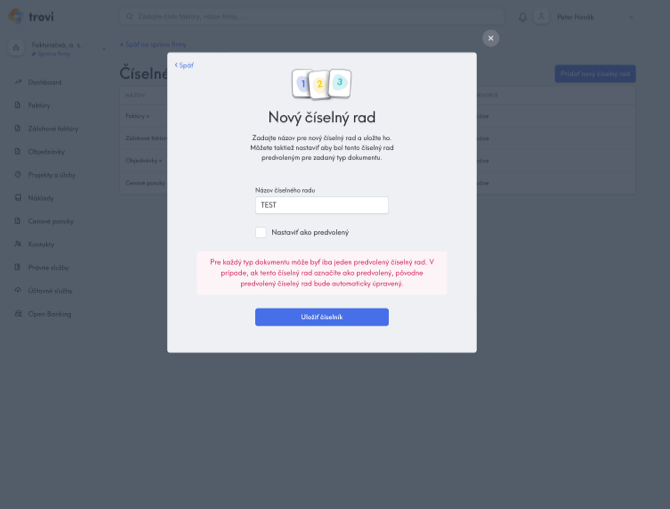Click the home icon beside Fakturačná
Screen dimensions: 670x509
coord(16,47)
